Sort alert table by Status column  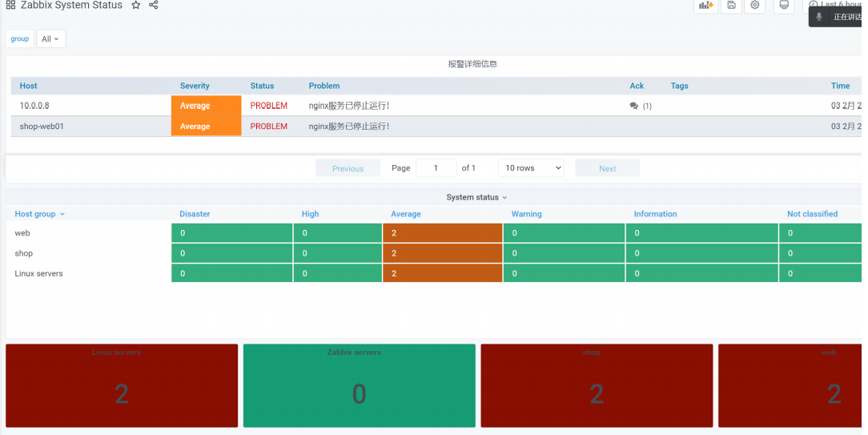262,86
